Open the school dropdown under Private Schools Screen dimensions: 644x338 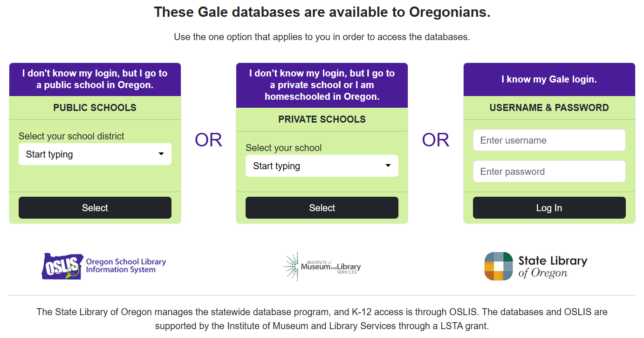(x=322, y=166)
